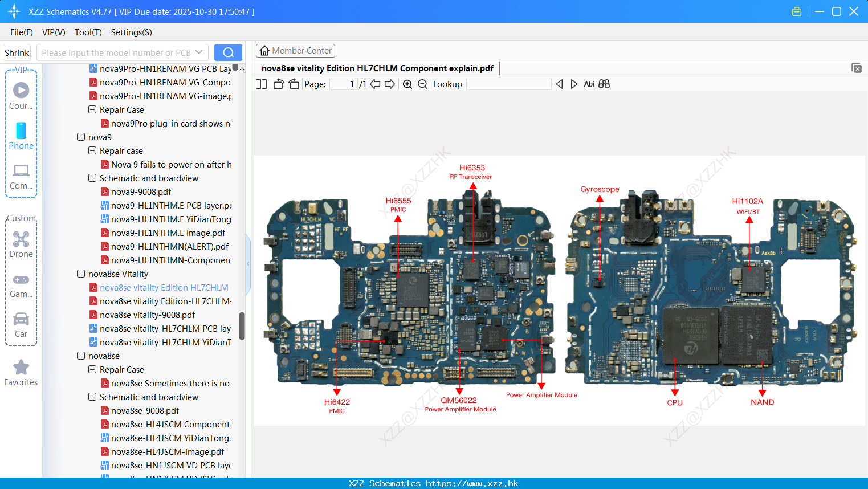Open the Game console category
Image resolution: width=868 pixels, height=489 pixels.
point(21,285)
